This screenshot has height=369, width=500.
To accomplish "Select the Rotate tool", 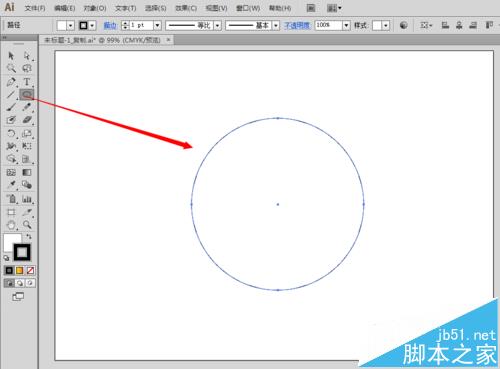I will (x=11, y=134).
